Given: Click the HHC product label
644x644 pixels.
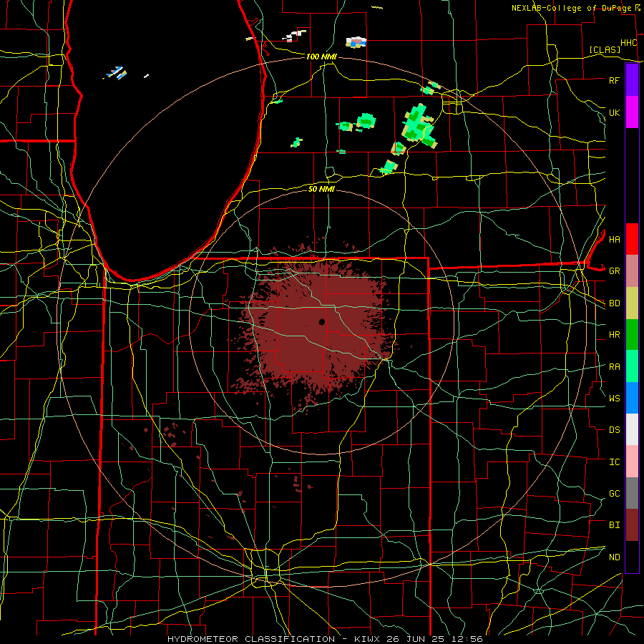Looking at the screenshot, I should (x=629, y=43).
